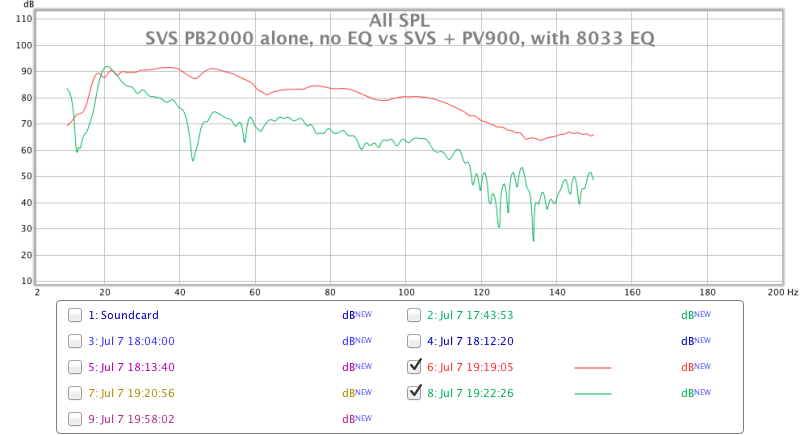Click the dB NEW value for measurement 7
Image resolution: width=800 pixels, height=435 pixels.
click(x=357, y=393)
